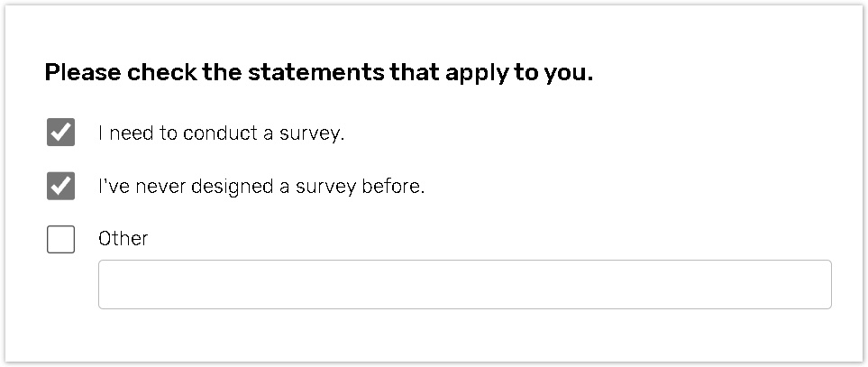Viewport: 868px width, 367px height.
Task: Click the "I've never designed a survey before." label
Action: [x=260, y=187]
